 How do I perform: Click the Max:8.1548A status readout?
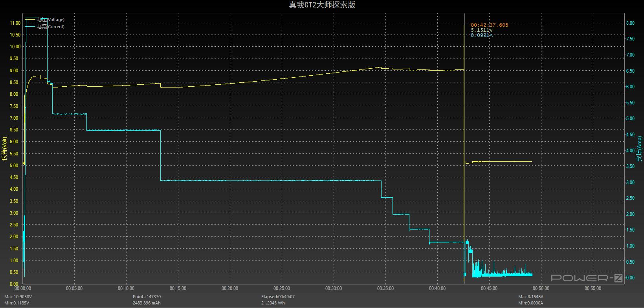(x=530, y=297)
